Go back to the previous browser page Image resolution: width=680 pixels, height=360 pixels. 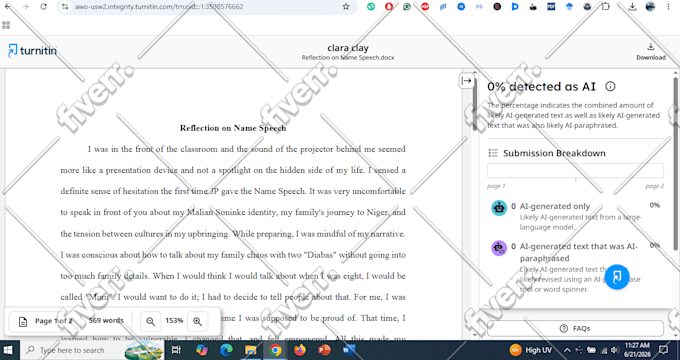(x=7, y=7)
